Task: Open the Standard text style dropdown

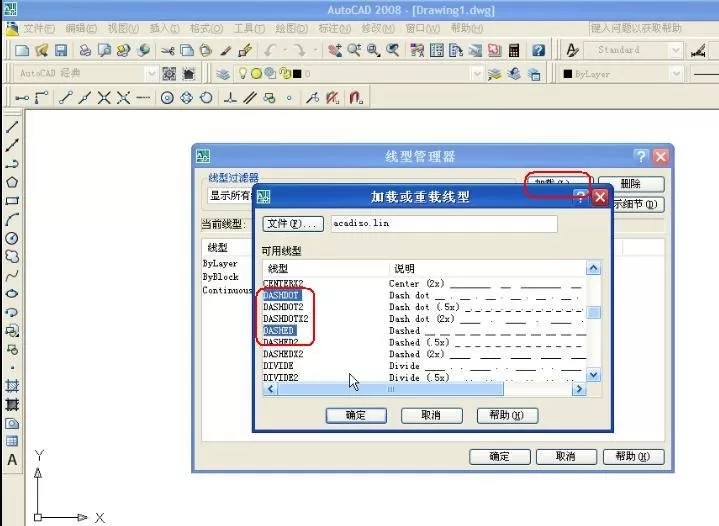Action: pyautogui.click(x=675, y=50)
